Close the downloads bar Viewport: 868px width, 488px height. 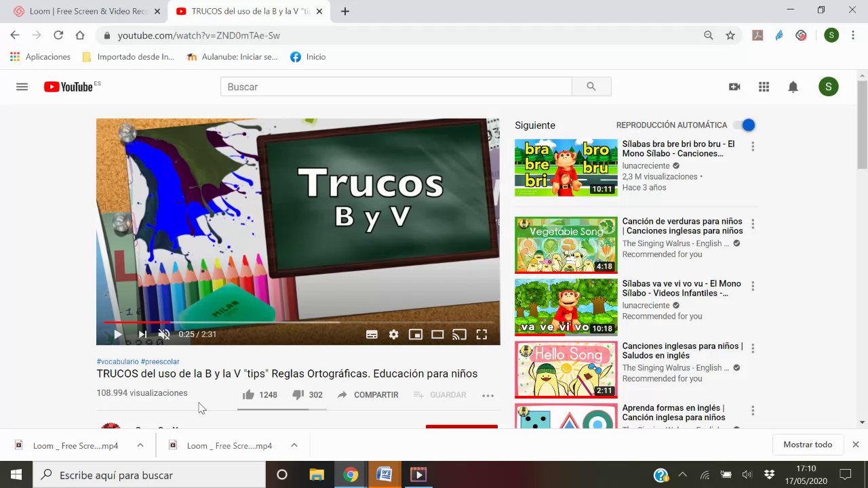(x=856, y=445)
